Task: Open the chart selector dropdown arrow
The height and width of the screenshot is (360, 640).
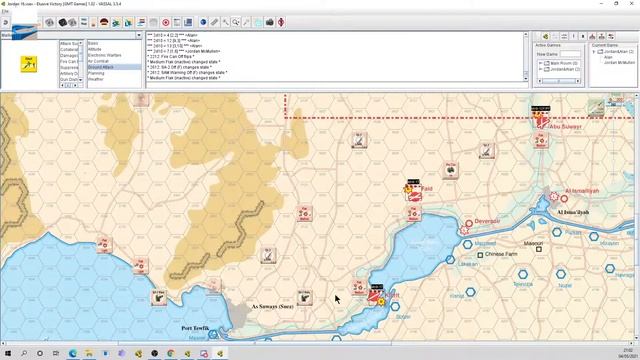Action: pyautogui.click(x=139, y=35)
